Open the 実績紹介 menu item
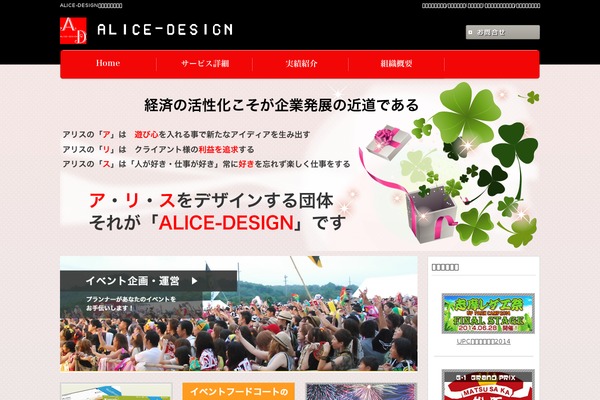The height and width of the screenshot is (400, 600). [301, 64]
